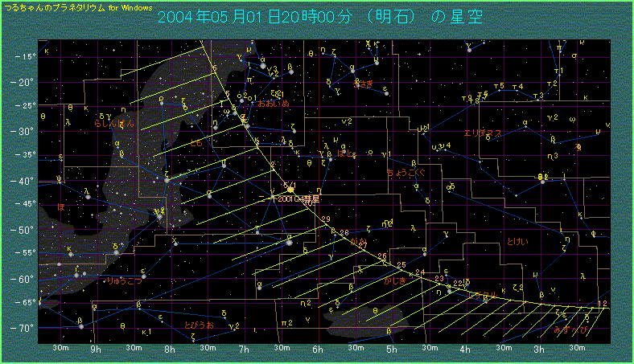The height and width of the screenshot is (364, 634).
Task: Click the NEAT 2001Q4 comet marker
Action: pos(290,190)
